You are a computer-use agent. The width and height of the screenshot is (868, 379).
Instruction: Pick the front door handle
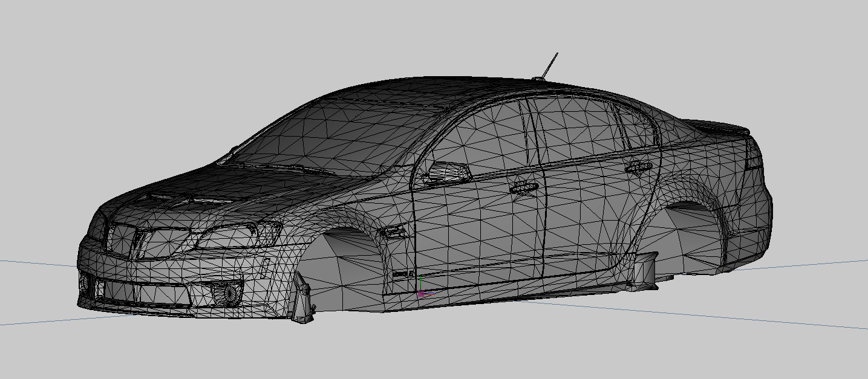pos(523,188)
